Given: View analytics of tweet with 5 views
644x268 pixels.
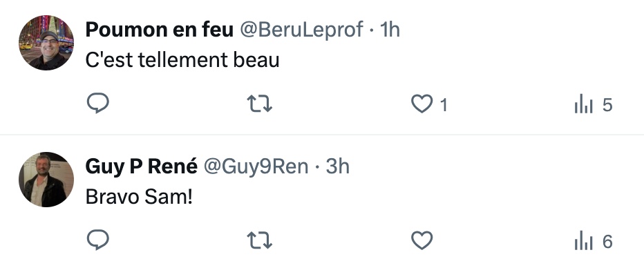Looking at the screenshot, I should 593,104.
